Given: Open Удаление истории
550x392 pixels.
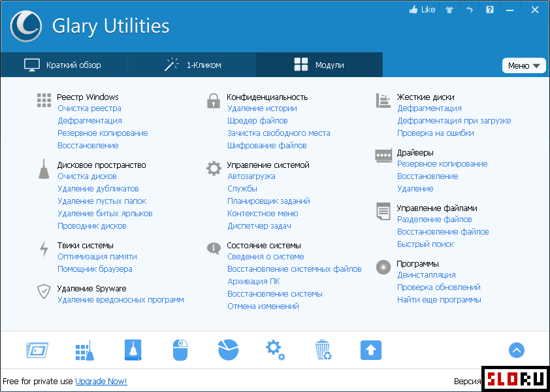Looking at the screenshot, I should [262, 108].
